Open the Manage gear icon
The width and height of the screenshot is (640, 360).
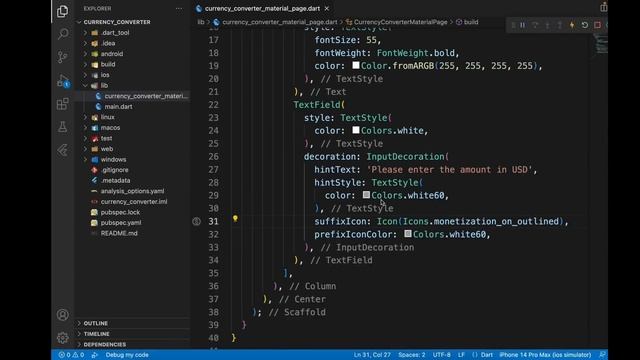coord(62,338)
